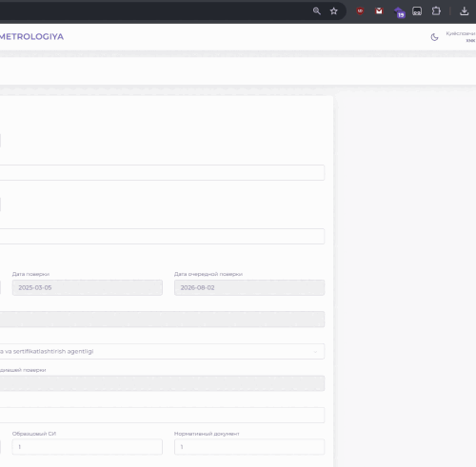The image size is (476, 467).
Task: Click the Образцовый СИ label text
Action: point(34,434)
